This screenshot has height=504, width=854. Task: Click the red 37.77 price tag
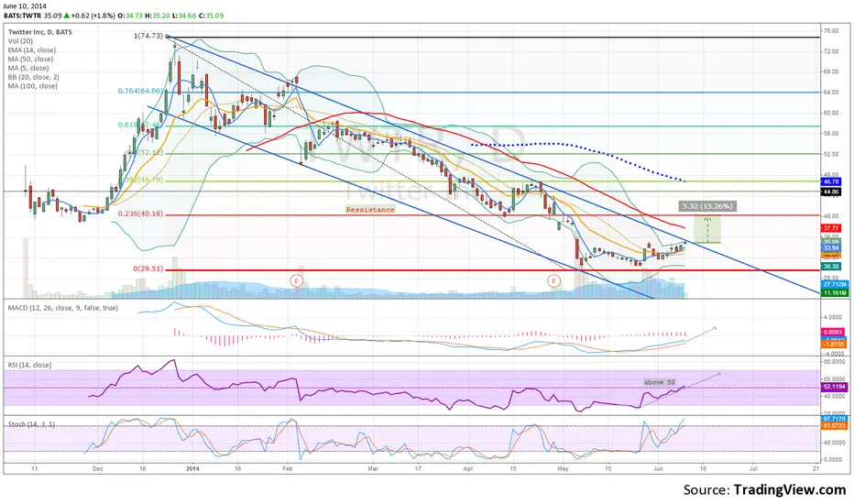(831, 228)
